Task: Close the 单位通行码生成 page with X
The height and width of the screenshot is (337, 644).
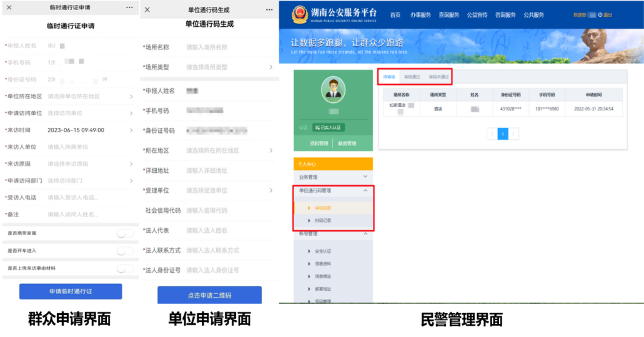Action: 147,10
